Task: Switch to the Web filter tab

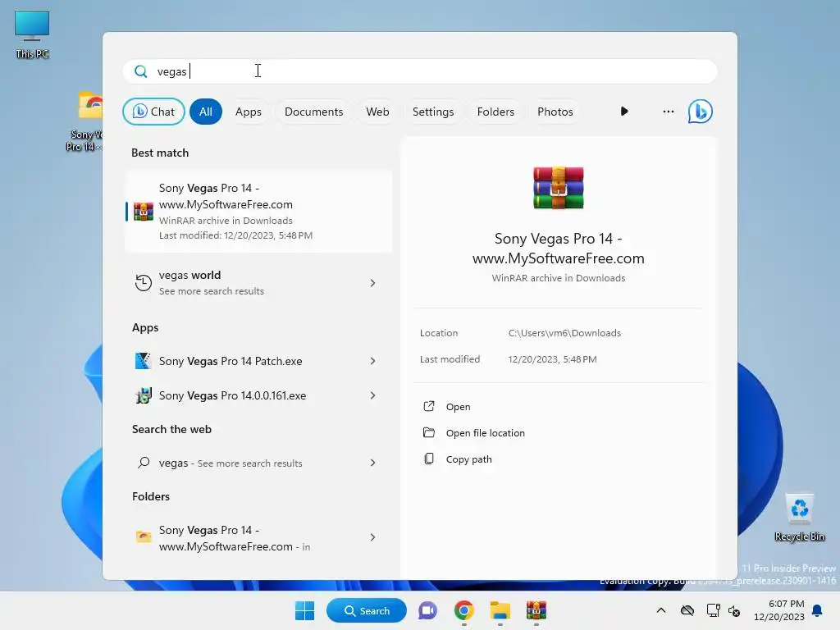Action: coord(377,112)
